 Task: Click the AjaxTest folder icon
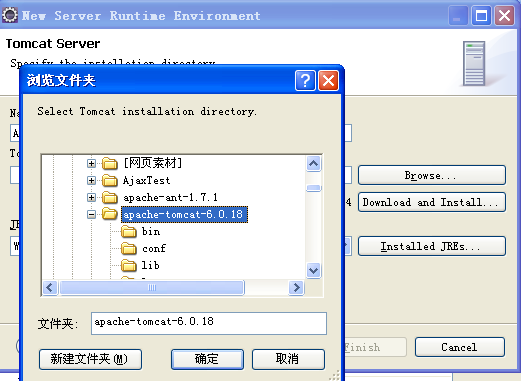110,180
